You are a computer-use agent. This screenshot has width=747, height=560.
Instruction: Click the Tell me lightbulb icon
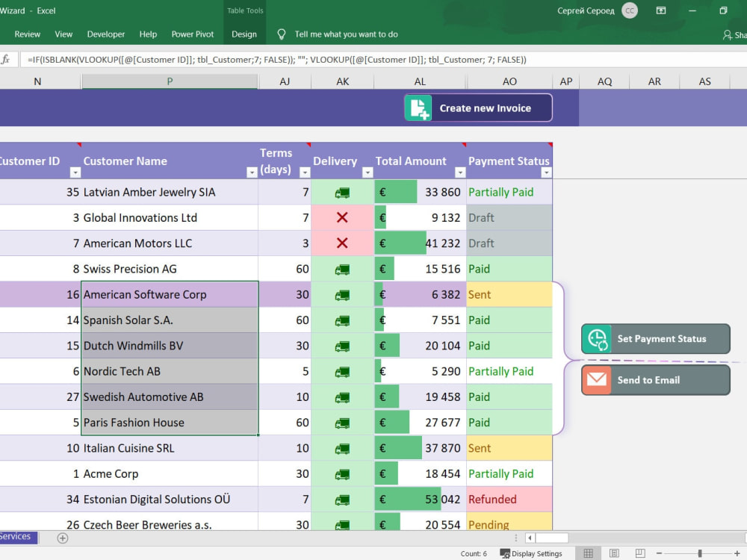pyautogui.click(x=282, y=34)
